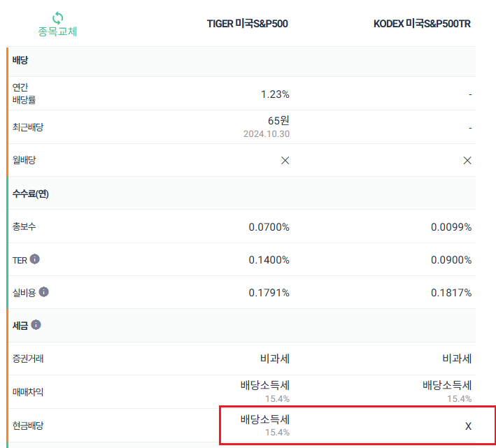This screenshot has height=448, width=496.
Task: Click the TIGER 월배당 X mark
Action: coord(285,161)
